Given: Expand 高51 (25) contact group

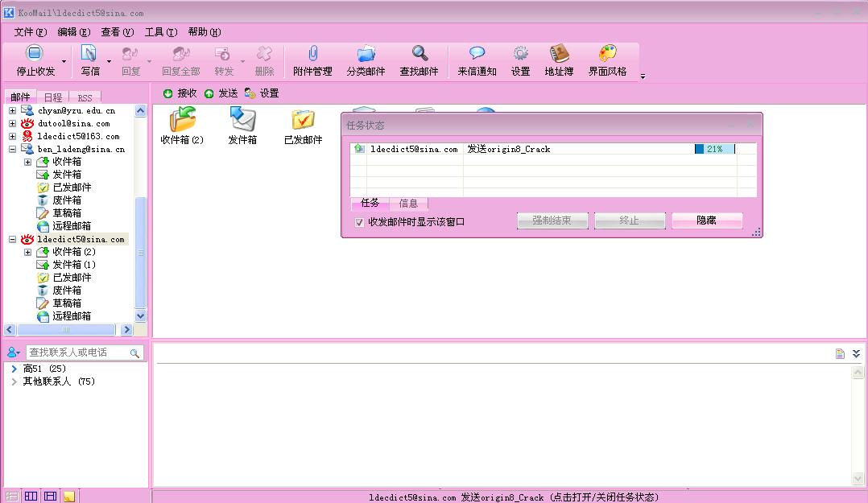Looking at the screenshot, I should point(14,369).
